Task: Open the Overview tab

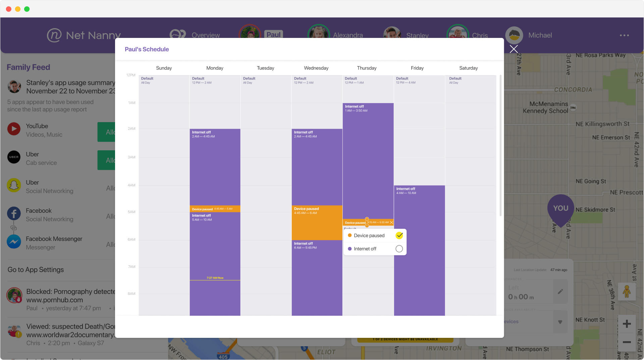Action: tap(195, 35)
